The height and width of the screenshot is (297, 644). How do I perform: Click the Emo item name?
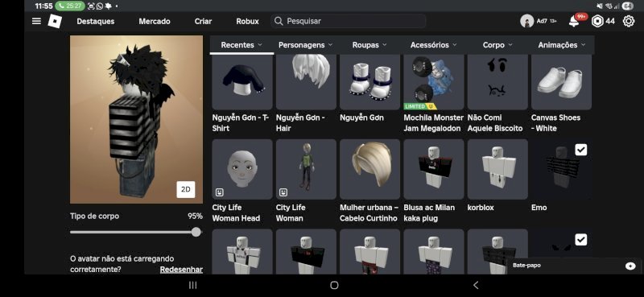point(539,208)
